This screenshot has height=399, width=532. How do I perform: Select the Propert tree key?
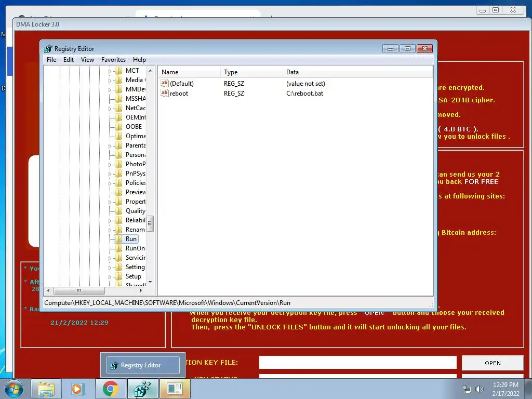135,202
